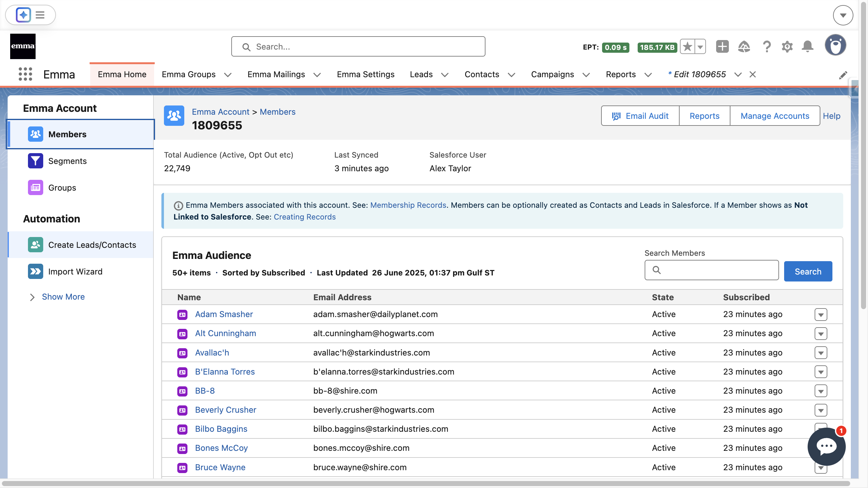
Task: Expand the Leads tab menu
Action: (x=445, y=74)
